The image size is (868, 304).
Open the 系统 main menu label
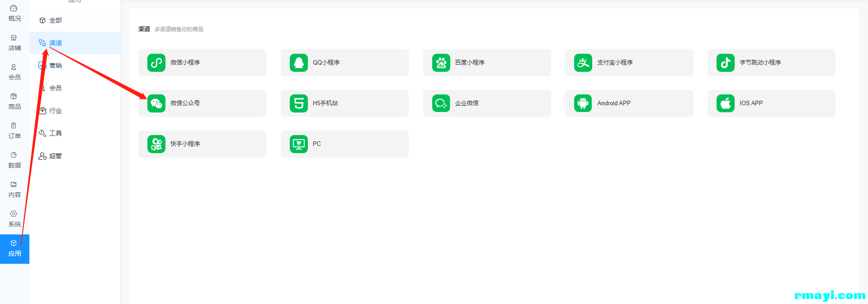click(14, 224)
